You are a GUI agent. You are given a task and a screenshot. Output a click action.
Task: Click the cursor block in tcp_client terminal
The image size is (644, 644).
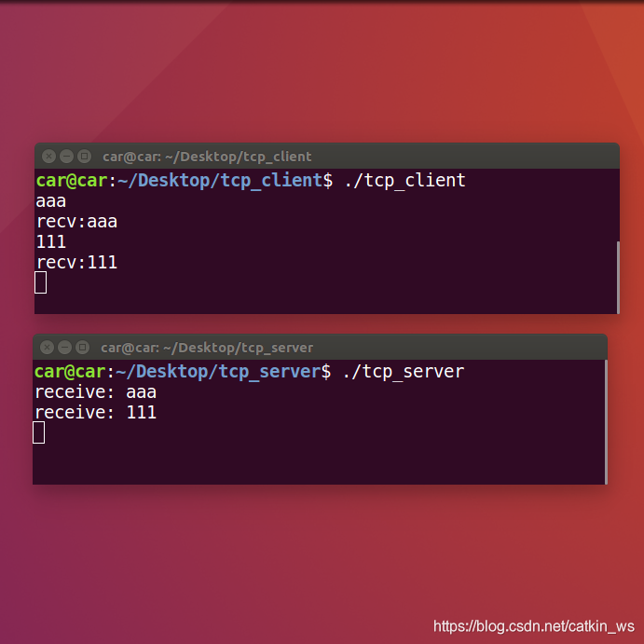point(41,282)
